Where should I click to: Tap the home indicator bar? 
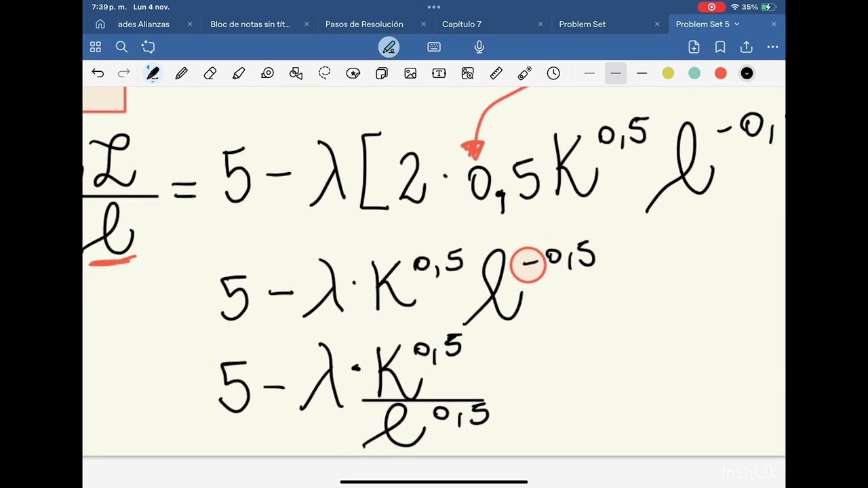[434, 482]
